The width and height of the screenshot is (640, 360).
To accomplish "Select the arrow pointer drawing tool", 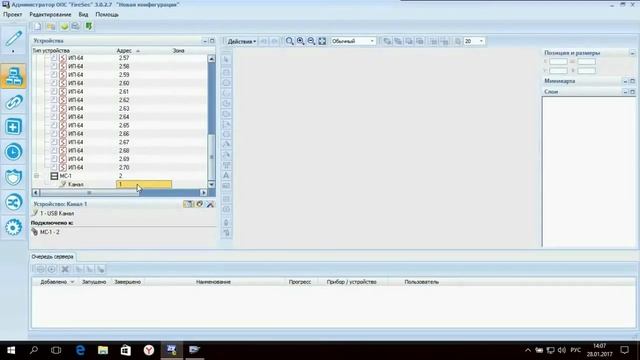I will tap(227, 60).
